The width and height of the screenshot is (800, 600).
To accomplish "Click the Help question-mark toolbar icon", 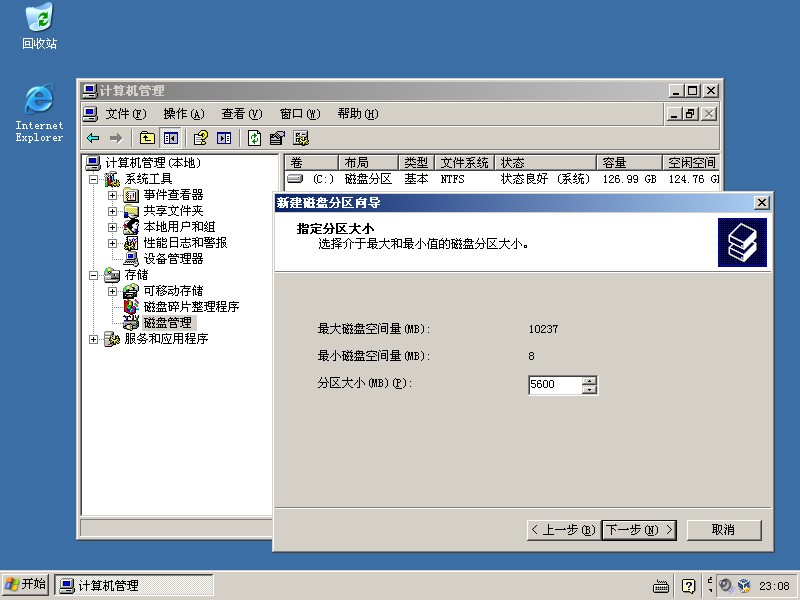I will coord(201,138).
